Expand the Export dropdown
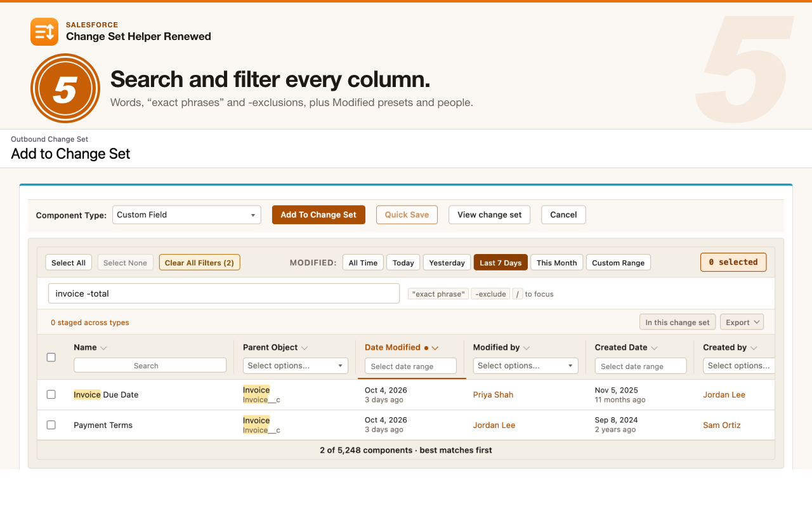The height and width of the screenshot is (508, 812). [x=742, y=322]
